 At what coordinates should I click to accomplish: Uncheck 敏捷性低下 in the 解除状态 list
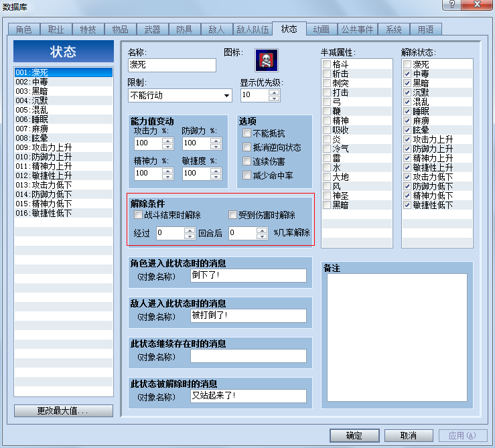(407, 205)
